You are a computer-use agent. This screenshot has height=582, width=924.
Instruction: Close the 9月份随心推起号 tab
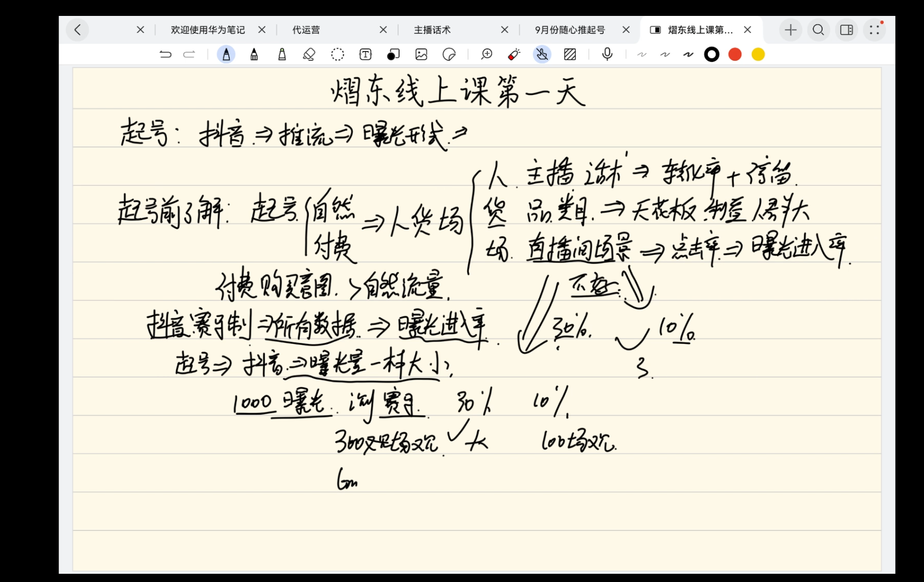[626, 30]
